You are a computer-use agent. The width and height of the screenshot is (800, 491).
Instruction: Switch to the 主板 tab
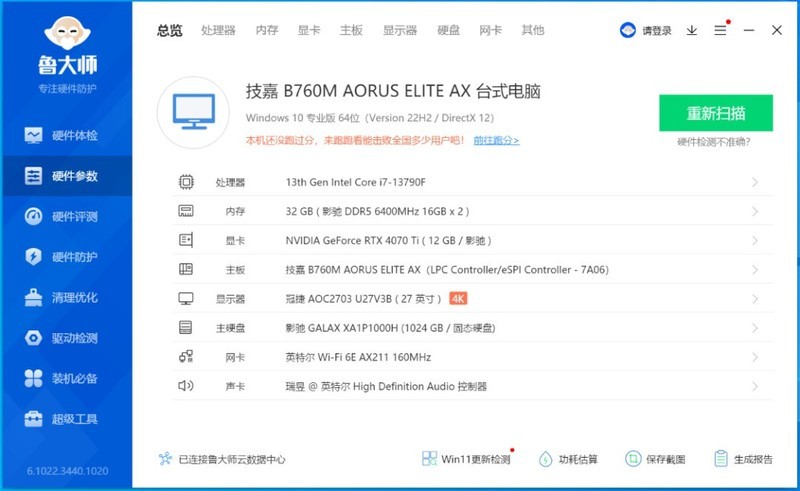click(351, 31)
